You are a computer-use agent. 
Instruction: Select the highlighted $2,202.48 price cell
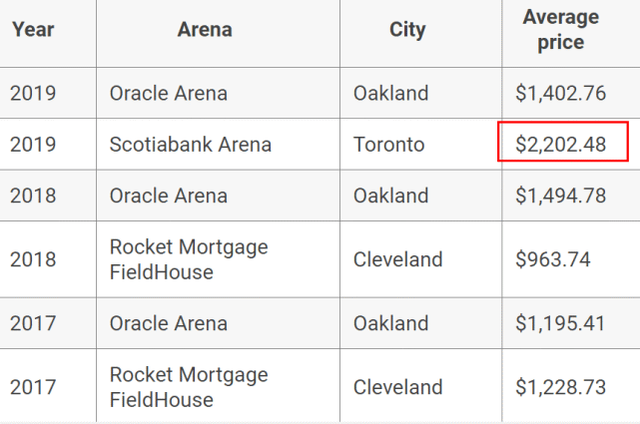pyautogui.click(x=562, y=144)
